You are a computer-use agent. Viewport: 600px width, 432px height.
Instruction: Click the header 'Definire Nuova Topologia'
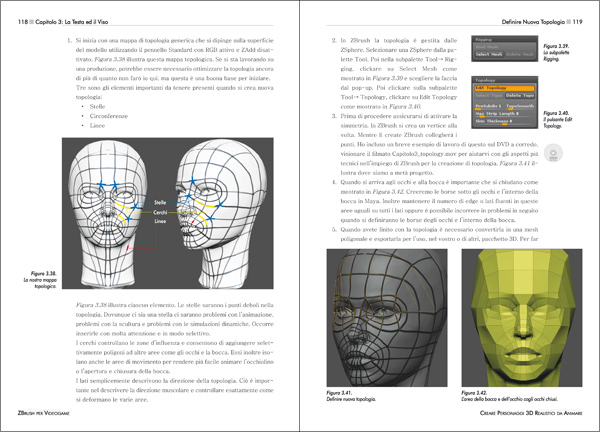[x=533, y=22]
